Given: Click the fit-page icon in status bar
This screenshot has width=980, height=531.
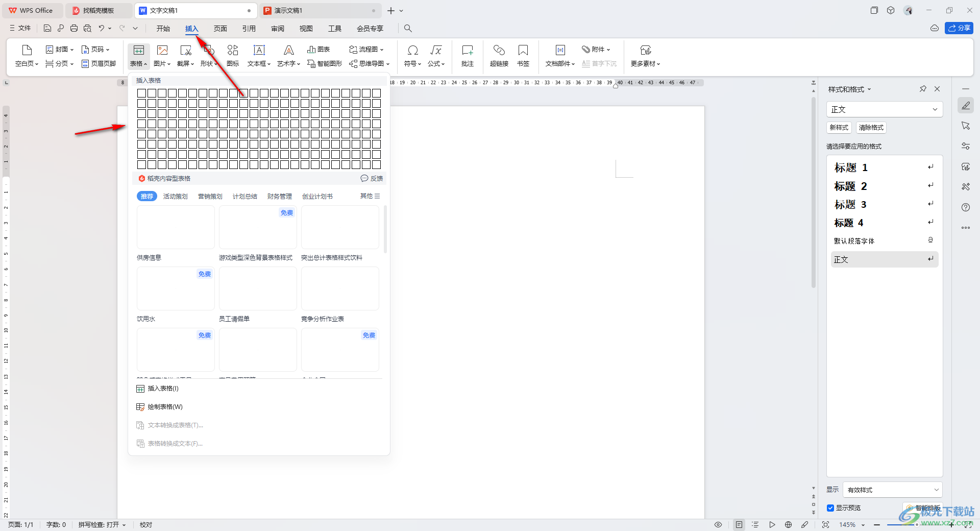Looking at the screenshot, I should click(x=825, y=525).
